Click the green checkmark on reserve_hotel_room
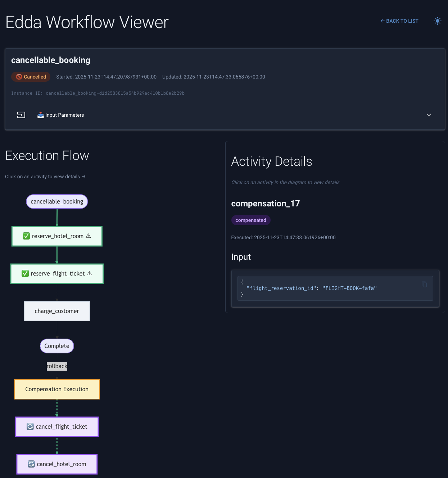Viewport: 448px width, 478px height. tap(26, 236)
